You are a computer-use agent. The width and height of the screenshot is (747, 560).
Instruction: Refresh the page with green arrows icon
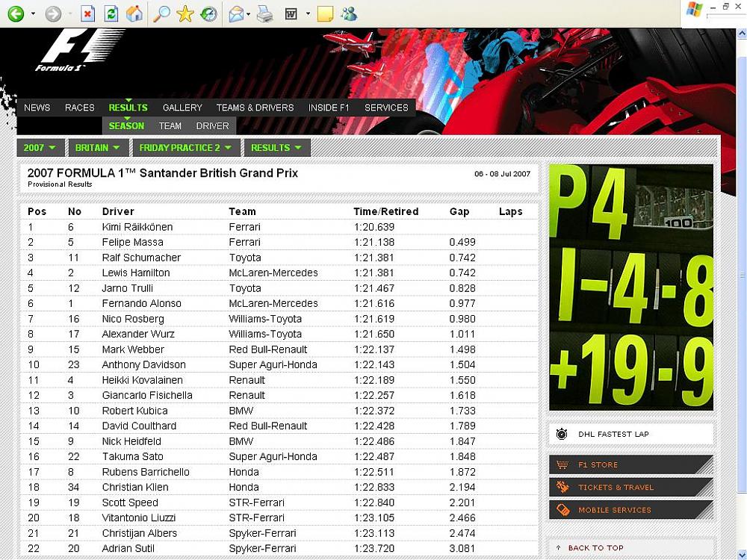tap(111, 13)
